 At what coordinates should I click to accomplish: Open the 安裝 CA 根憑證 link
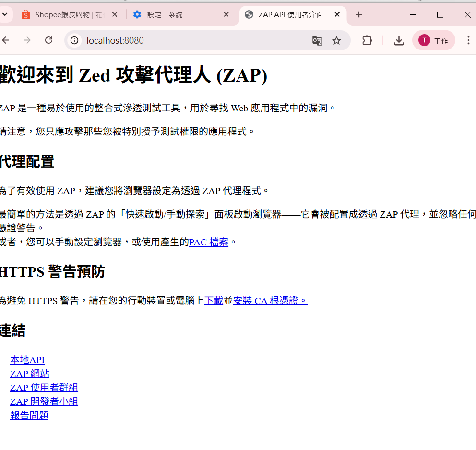tap(270, 301)
